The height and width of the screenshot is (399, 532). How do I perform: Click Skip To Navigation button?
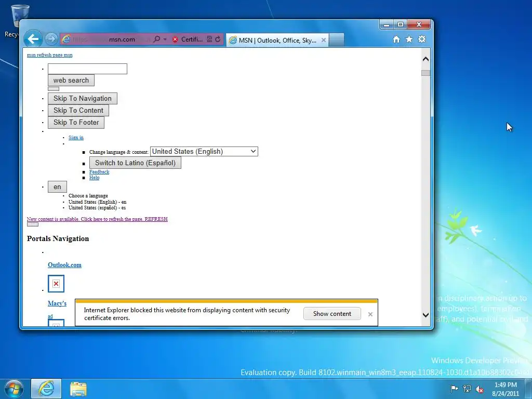tap(83, 98)
